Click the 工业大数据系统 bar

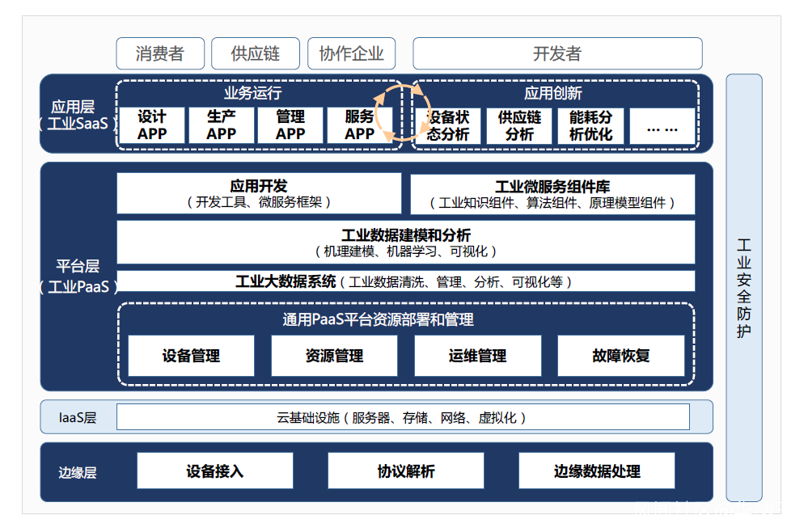[x=406, y=281]
